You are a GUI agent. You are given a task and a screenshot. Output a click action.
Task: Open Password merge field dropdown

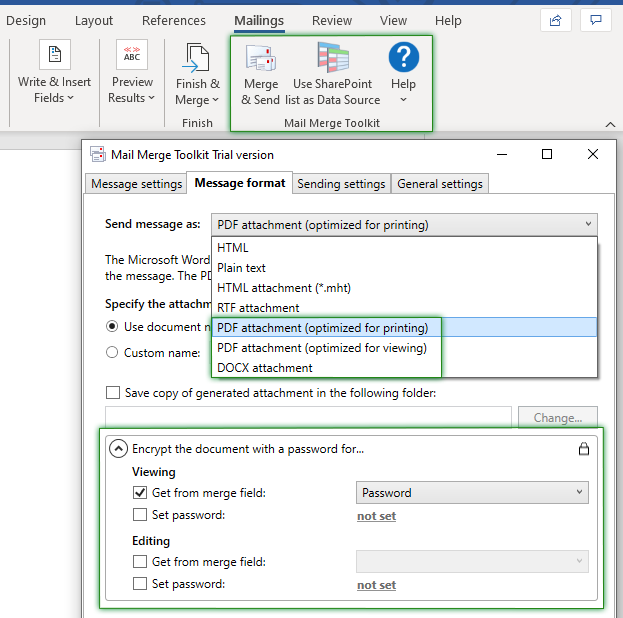(x=472, y=493)
